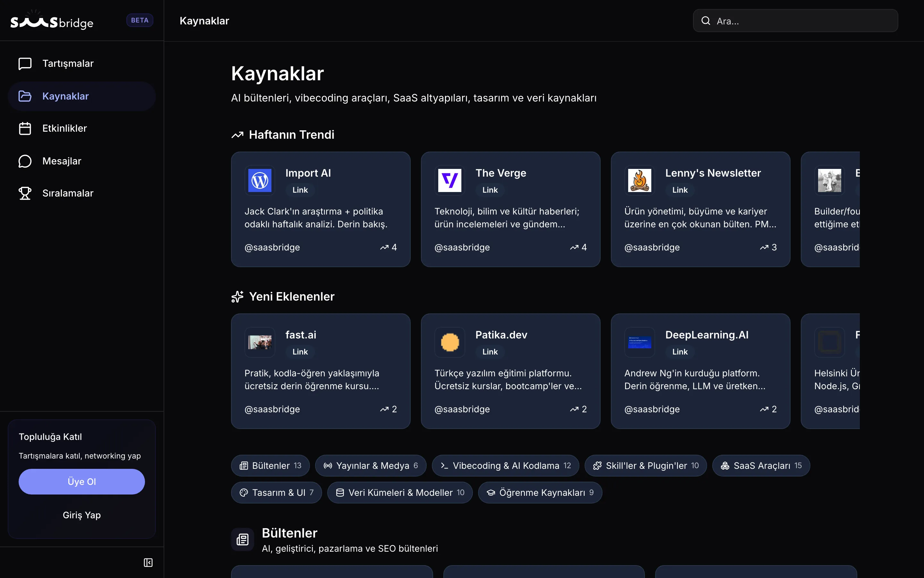
Task: Click The Verge logo thumbnail
Action: click(x=450, y=180)
